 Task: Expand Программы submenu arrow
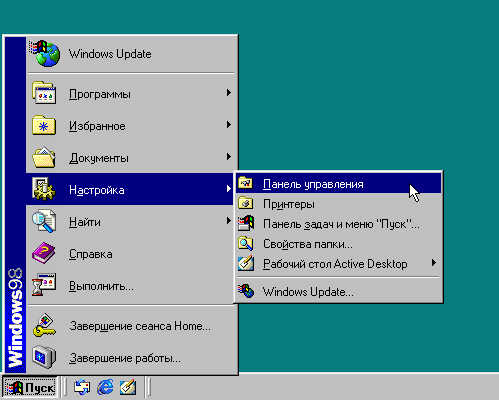[x=228, y=93]
